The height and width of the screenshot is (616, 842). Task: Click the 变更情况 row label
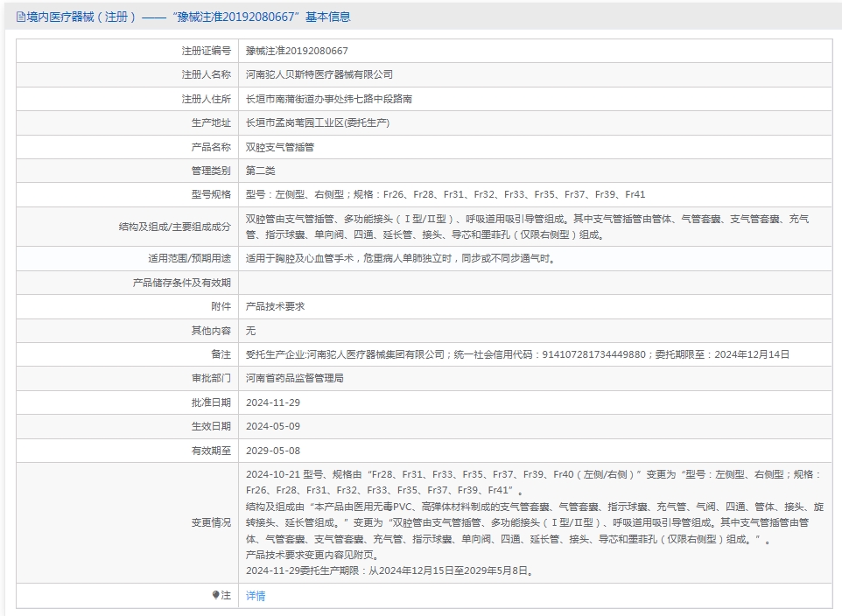point(211,522)
